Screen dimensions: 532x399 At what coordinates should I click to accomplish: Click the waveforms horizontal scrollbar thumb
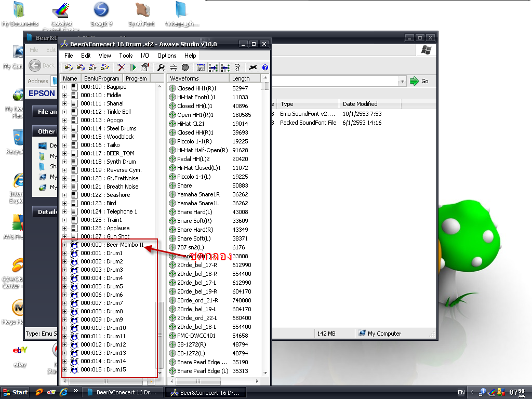[198, 381]
